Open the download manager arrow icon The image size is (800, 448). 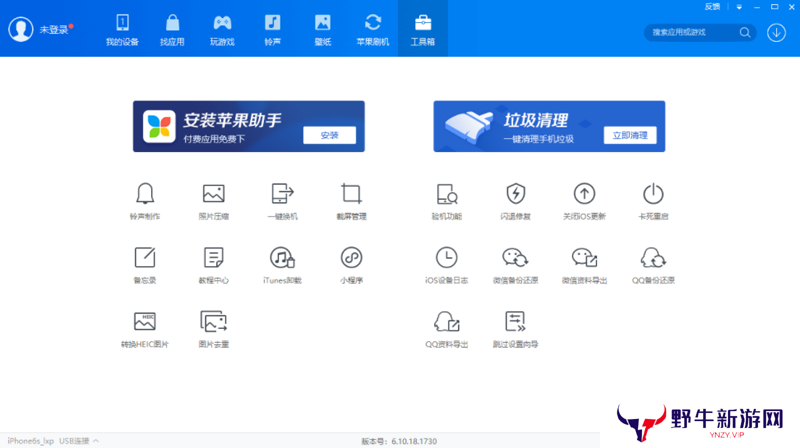click(x=777, y=33)
